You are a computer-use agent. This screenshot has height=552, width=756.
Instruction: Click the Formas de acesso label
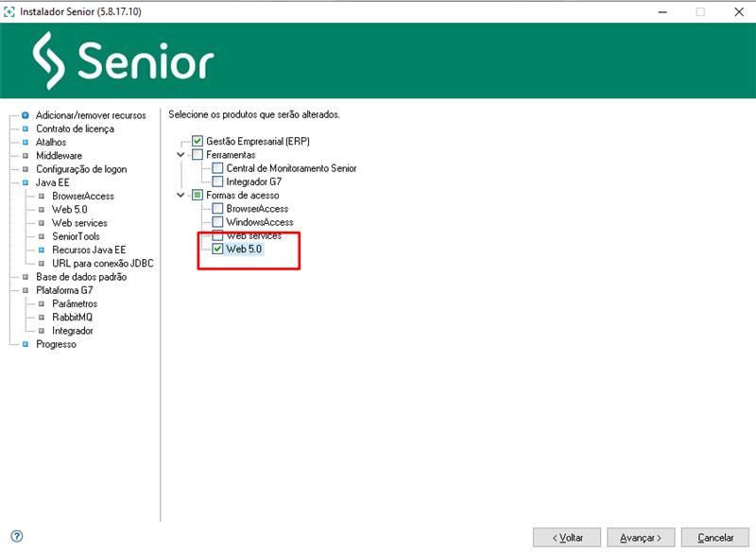tap(243, 196)
